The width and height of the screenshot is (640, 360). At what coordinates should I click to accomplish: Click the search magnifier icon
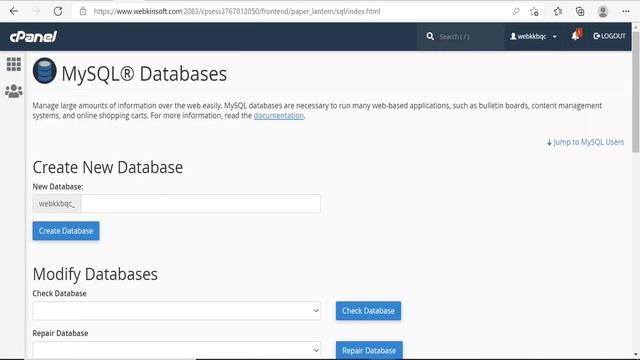(430, 36)
